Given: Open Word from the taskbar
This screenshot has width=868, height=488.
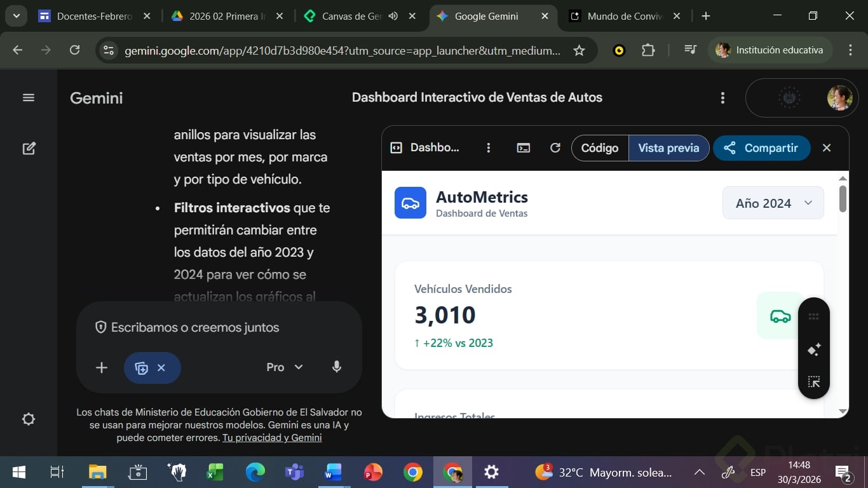Looking at the screenshot, I should coord(334,473).
